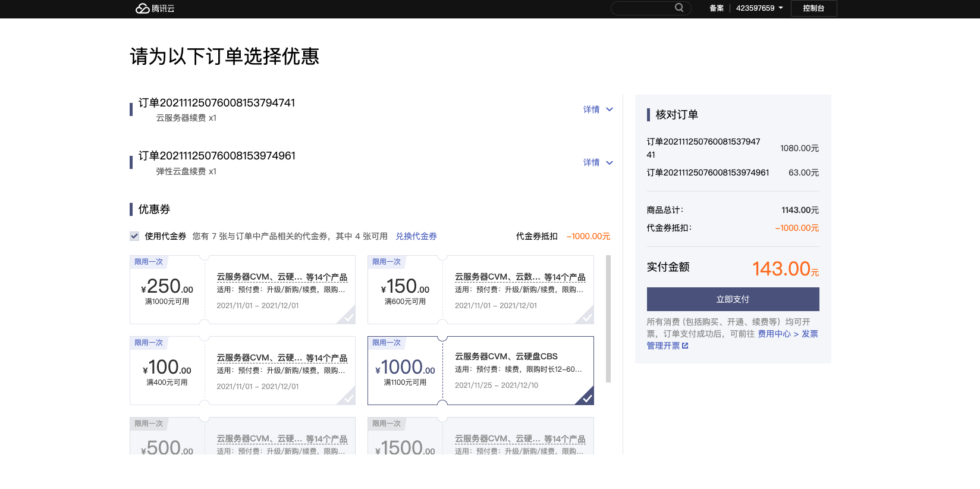The height and width of the screenshot is (489, 980).
Task: Click the external link icon after 管理开票
Action: click(685, 346)
